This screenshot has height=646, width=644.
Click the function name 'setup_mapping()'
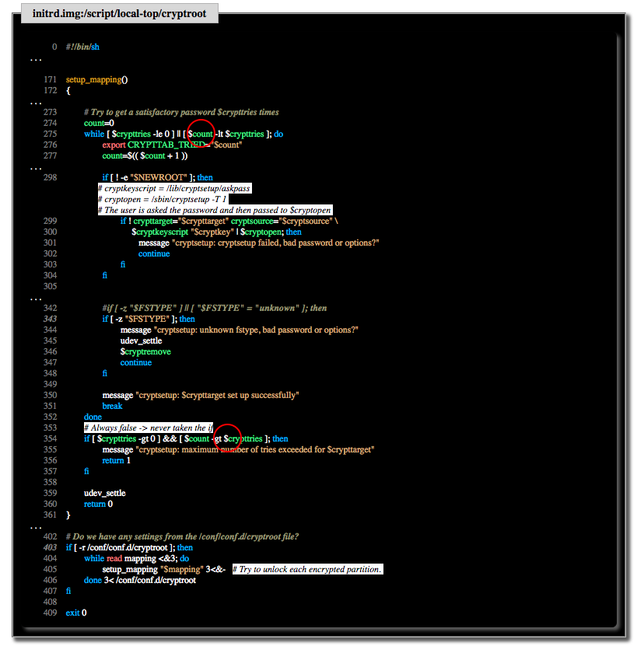pos(97,80)
